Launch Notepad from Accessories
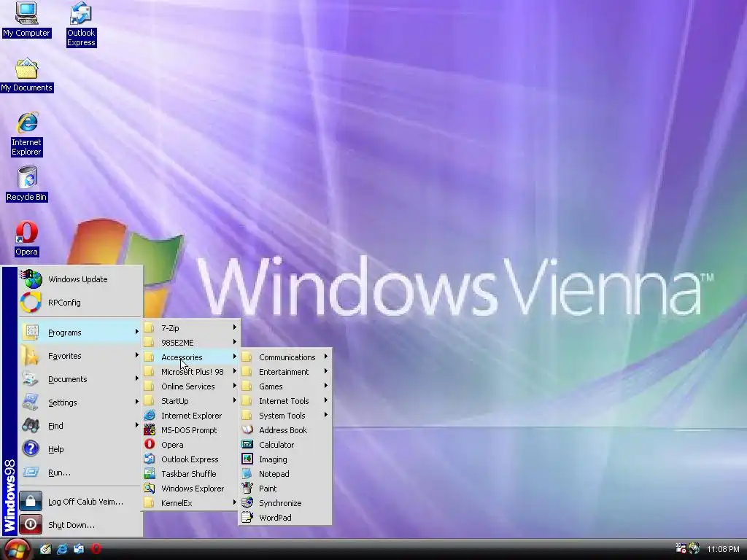 [x=285, y=474]
